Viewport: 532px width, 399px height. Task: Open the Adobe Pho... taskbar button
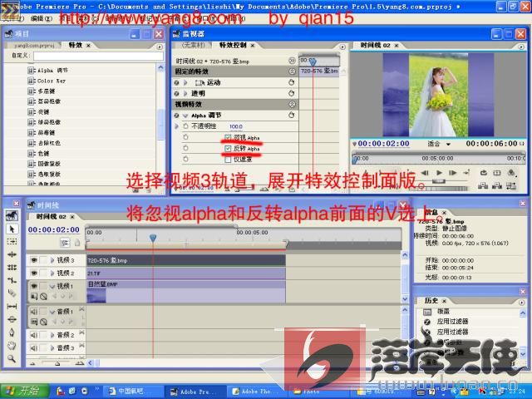point(256,392)
